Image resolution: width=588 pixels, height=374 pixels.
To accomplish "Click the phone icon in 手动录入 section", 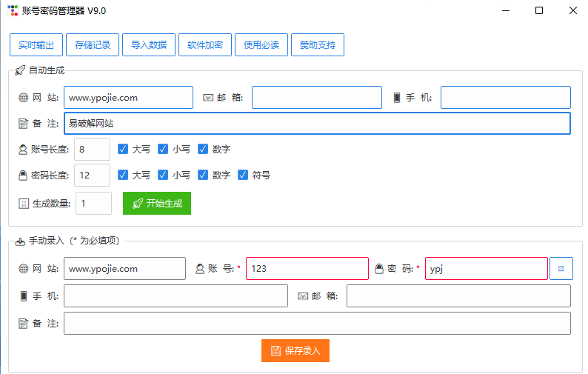I will (23, 296).
